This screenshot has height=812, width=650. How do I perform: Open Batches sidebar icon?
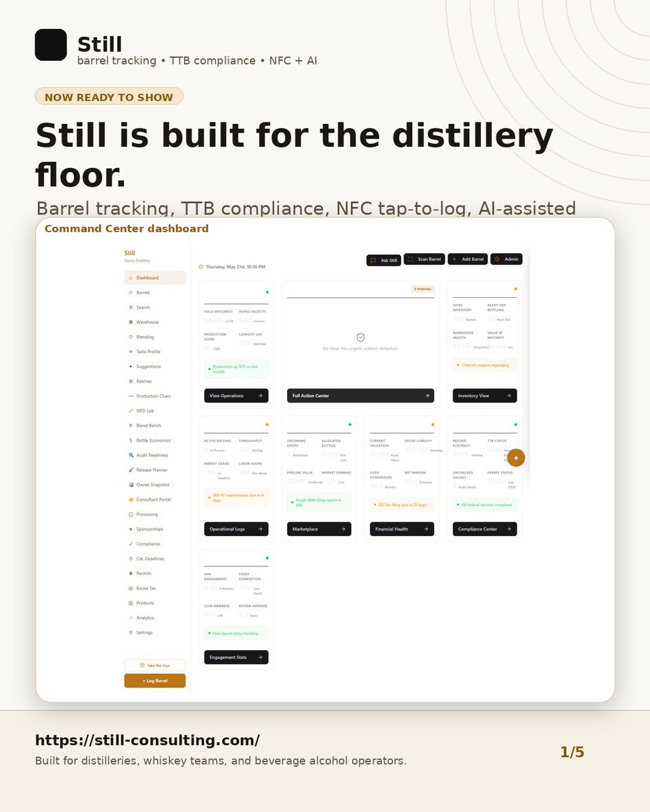click(x=131, y=382)
